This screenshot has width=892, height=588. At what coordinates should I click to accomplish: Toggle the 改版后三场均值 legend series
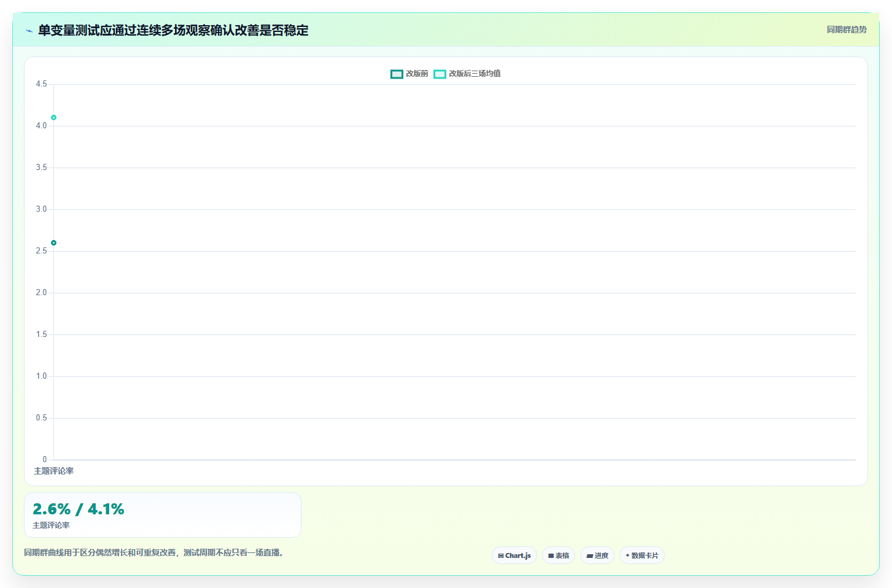point(467,74)
